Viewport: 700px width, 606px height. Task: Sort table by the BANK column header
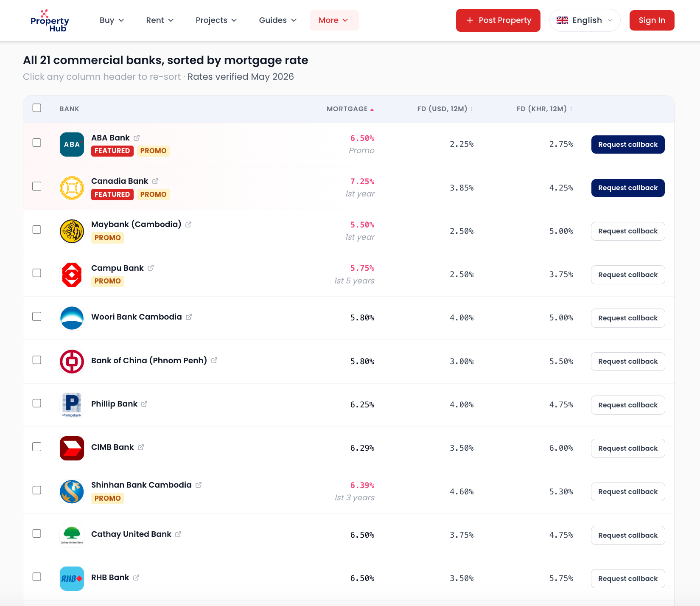(69, 109)
